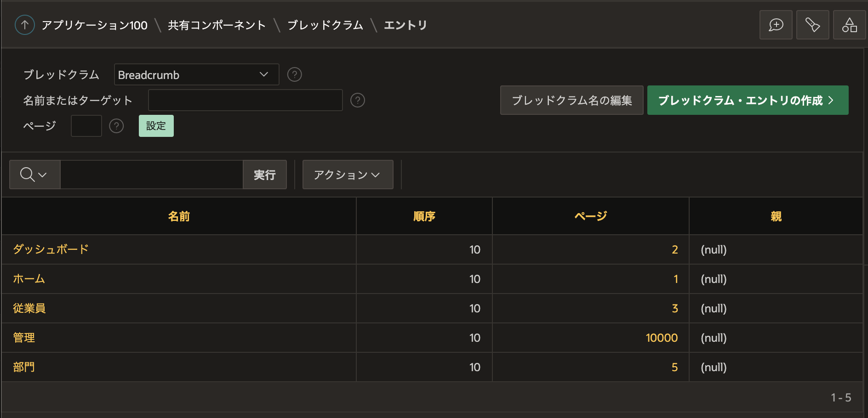Image resolution: width=868 pixels, height=418 pixels.
Task: Open the shared components shapes icon
Action: (x=850, y=25)
